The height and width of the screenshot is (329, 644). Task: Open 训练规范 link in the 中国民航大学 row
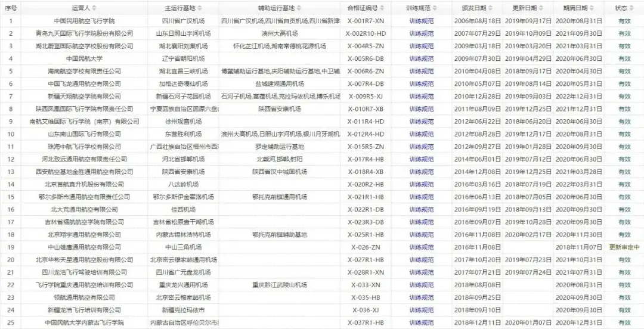(422, 59)
